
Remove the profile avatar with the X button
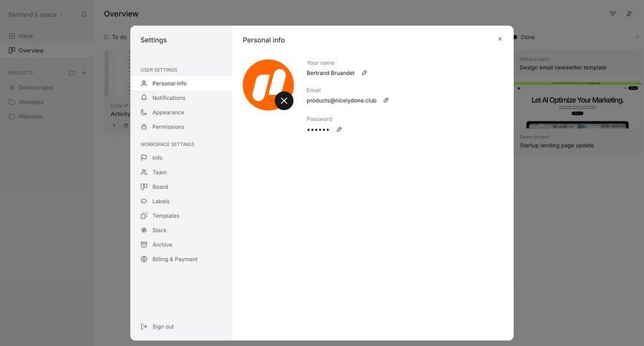click(x=284, y=101)
